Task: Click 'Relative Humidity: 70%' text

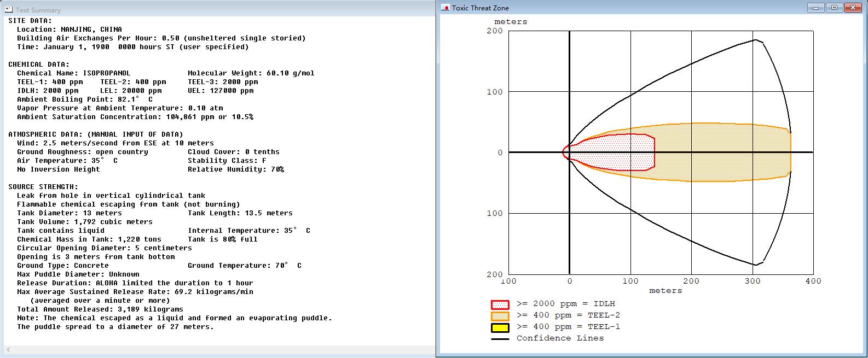Action: coord(236,169)
